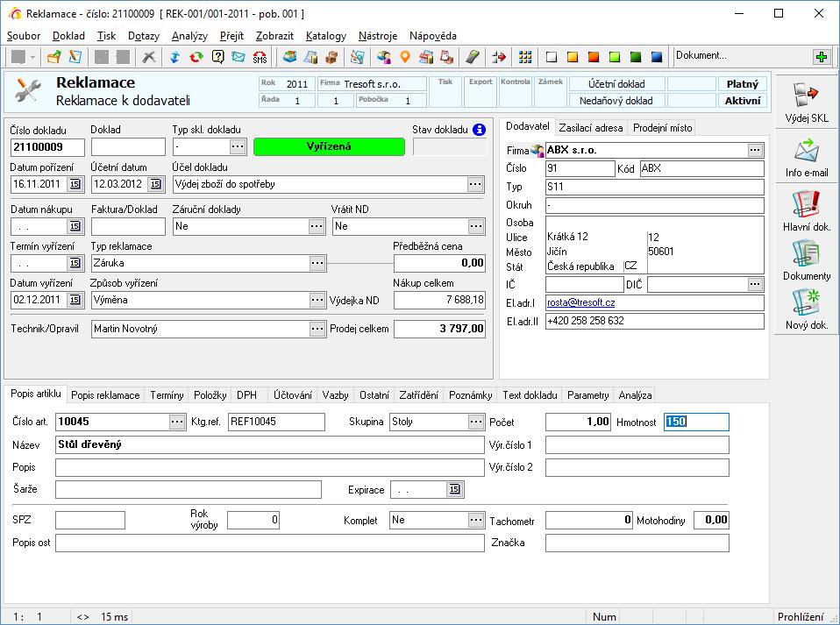Click the Aktivní status button
This screenshot has width=840, height=625.
(743, 101)
